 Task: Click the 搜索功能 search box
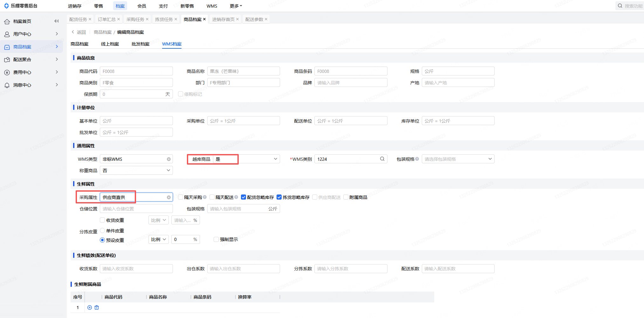click(630, 6)
